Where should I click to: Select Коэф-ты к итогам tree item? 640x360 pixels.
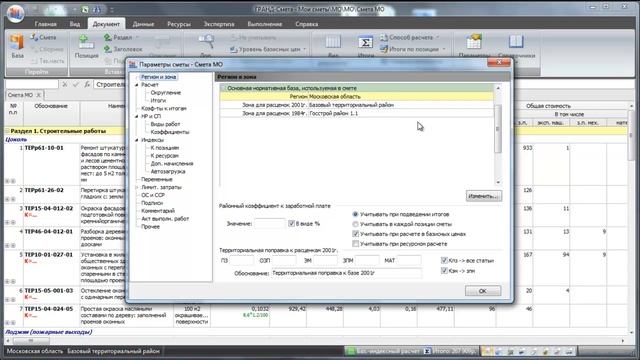click(x=164, y=109)
